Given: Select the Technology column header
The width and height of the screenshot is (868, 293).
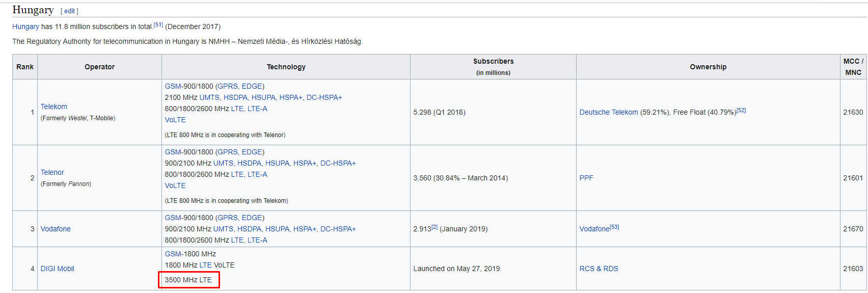Looking at the screenshot, I should (x=286, y=67).
